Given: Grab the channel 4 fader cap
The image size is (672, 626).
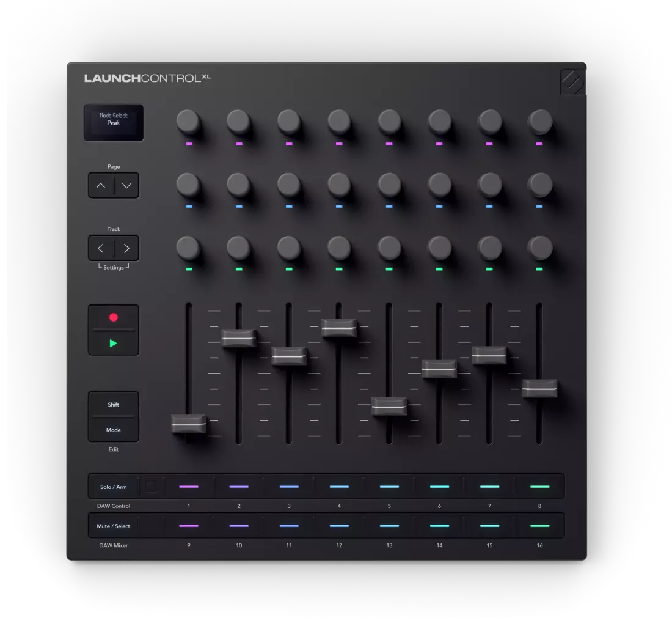Looking at the screenshot, I should (339, 328).
